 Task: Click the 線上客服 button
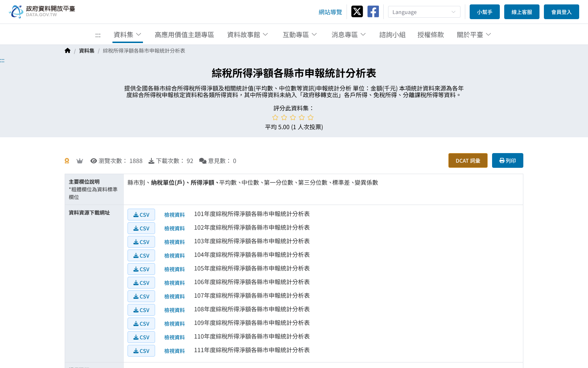tap(522, 12)
